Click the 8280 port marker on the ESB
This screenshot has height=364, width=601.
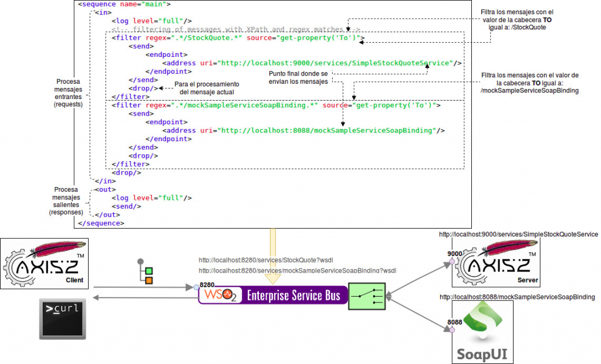[x=202, y=285]
